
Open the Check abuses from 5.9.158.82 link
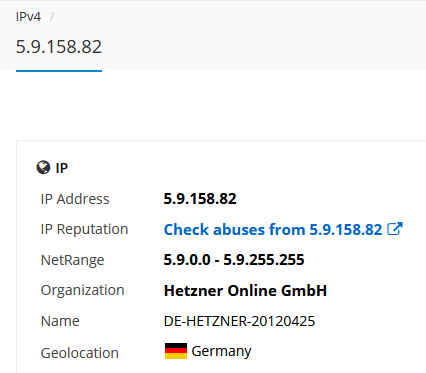pos(273,229)
